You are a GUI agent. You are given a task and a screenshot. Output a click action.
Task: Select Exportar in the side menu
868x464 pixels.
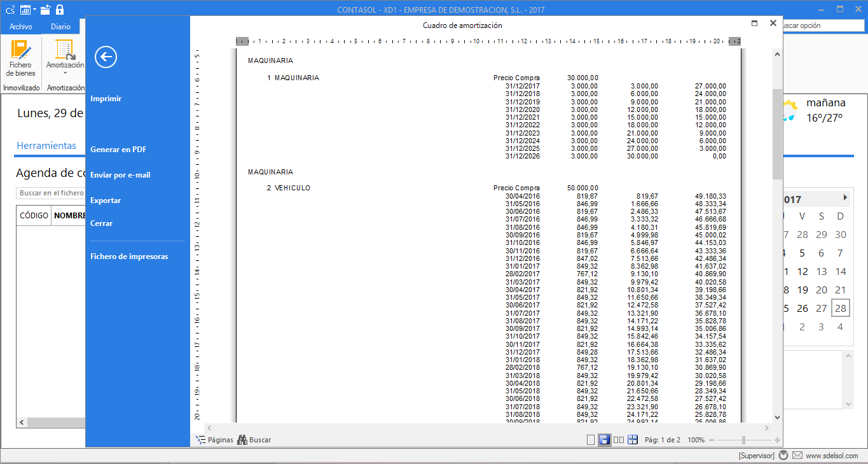(106, 200)
